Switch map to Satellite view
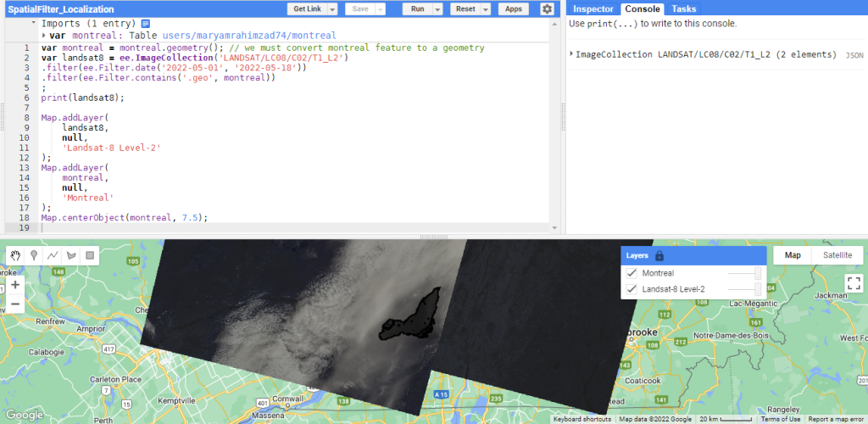The height and width of the screenshot is (424, 868). [837, 254]
